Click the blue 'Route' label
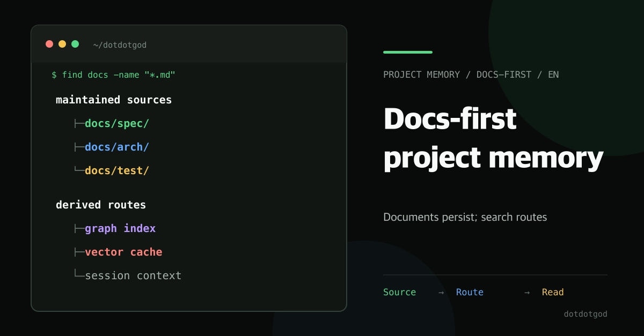The image size is (644, 336). coord(470,292)
